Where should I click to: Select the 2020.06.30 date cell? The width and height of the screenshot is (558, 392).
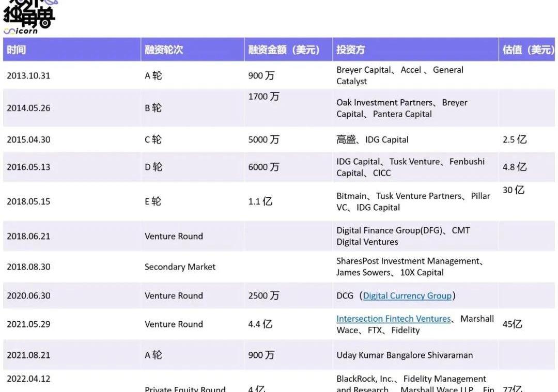[28, 296]
